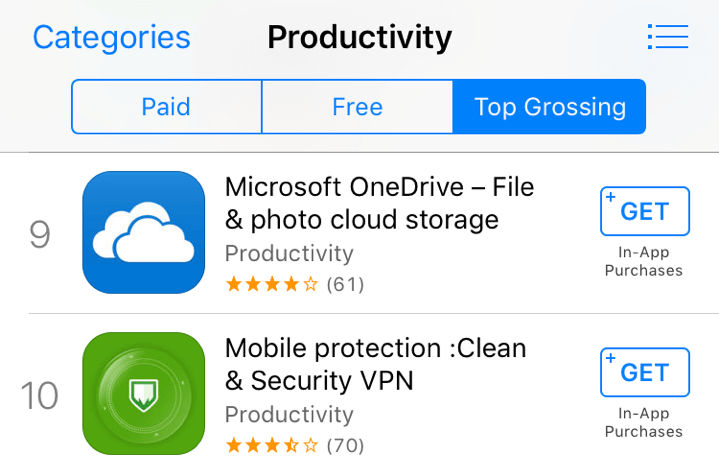Tap the green Mobile protection shield icon

143,393
